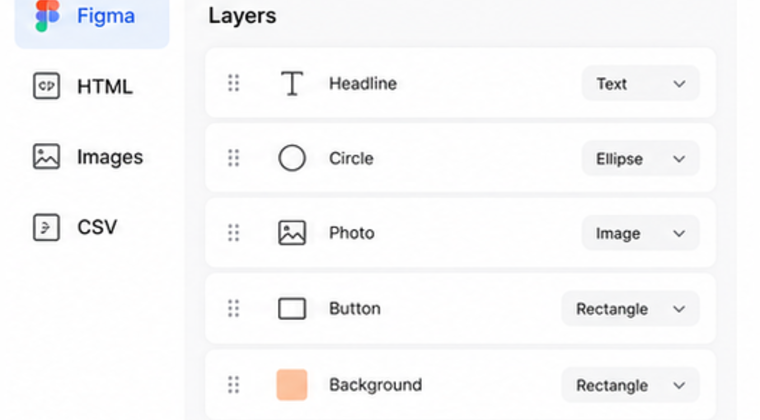Click the orange swatch of Background layer
Viewport: 760px width, 420px height.
292,385
